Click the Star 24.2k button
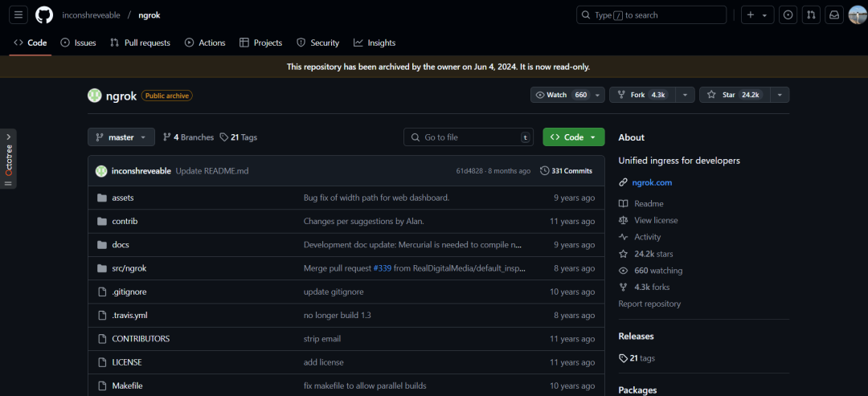This screenshot has height=396, width=868. [735, 95]
